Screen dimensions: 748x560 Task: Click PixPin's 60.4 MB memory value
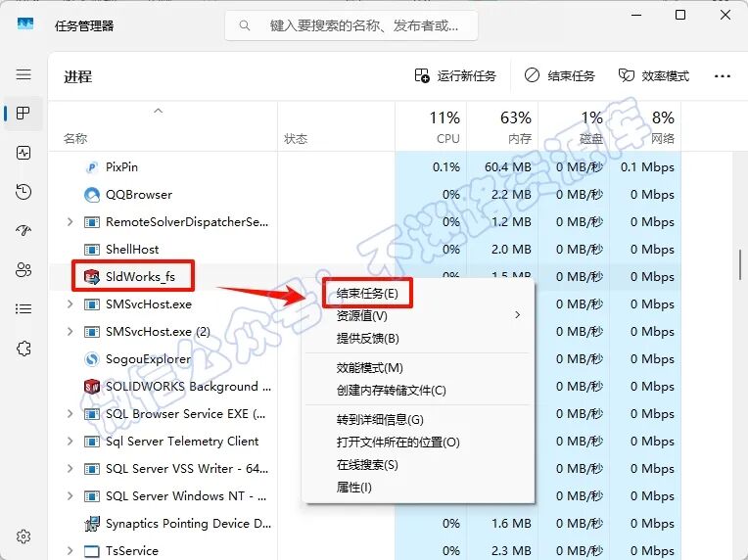coord(508,167)
